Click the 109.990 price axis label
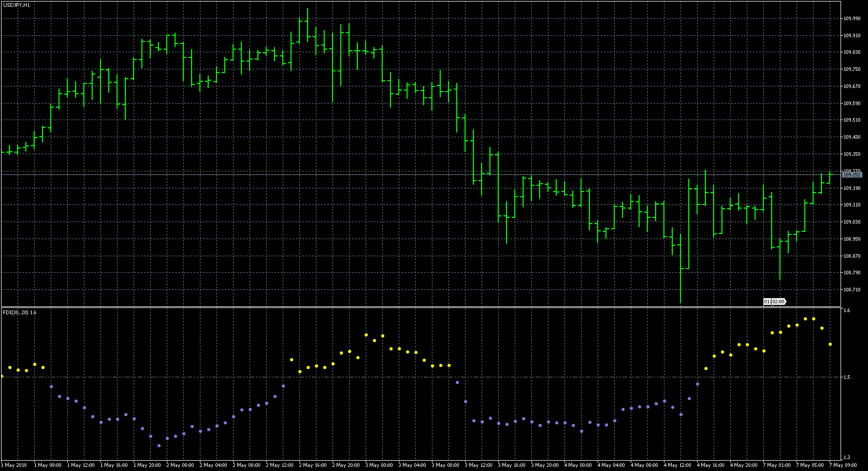The image size is (868, 471). pos(852,19)
